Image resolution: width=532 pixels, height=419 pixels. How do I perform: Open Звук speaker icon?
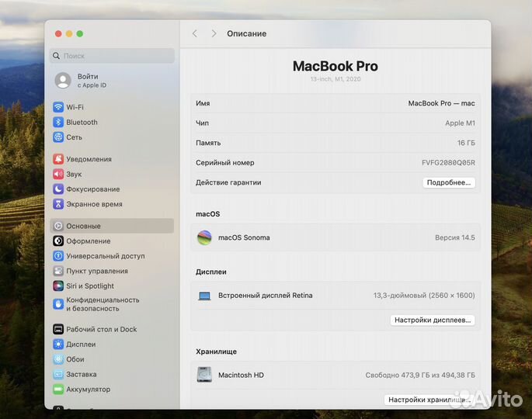(x=58, y=174)
